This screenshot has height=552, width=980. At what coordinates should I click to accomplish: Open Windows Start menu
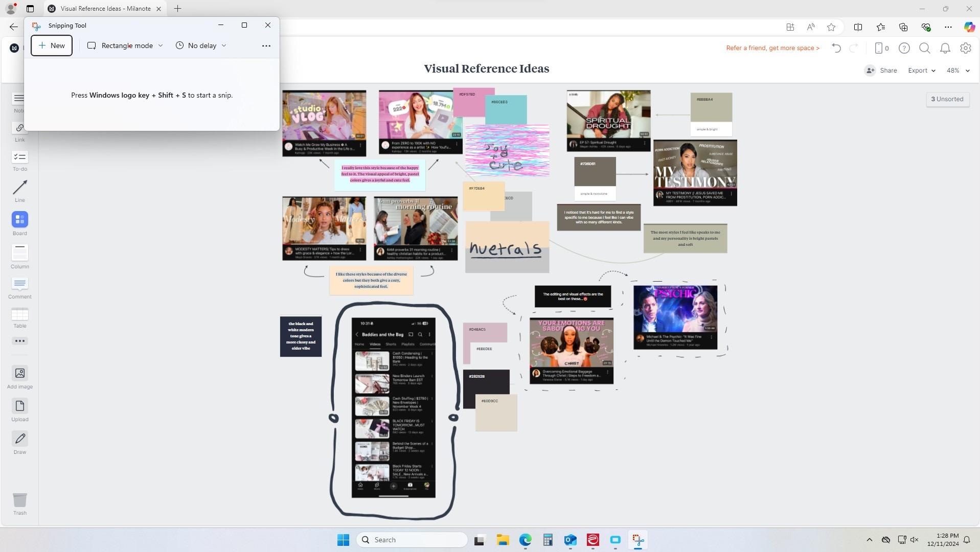(x=343, y=540)
